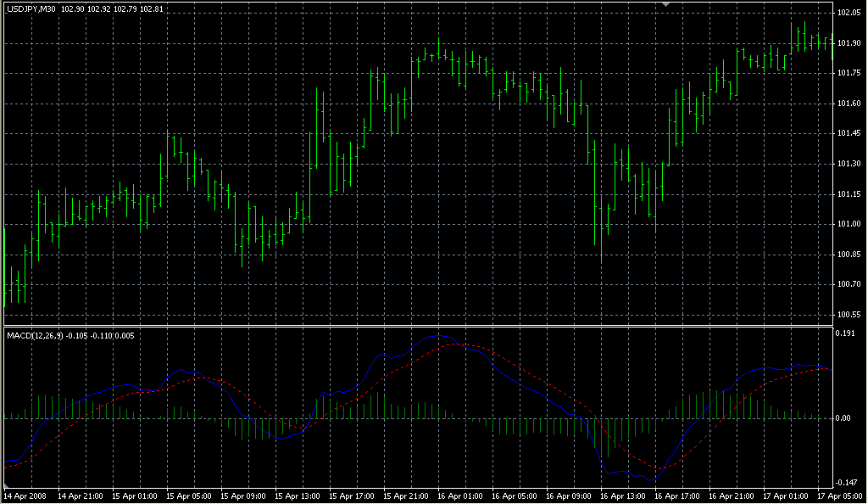Click the MACD(12,26,9) indicator label

pyautogui.click(x=35, y=336)
